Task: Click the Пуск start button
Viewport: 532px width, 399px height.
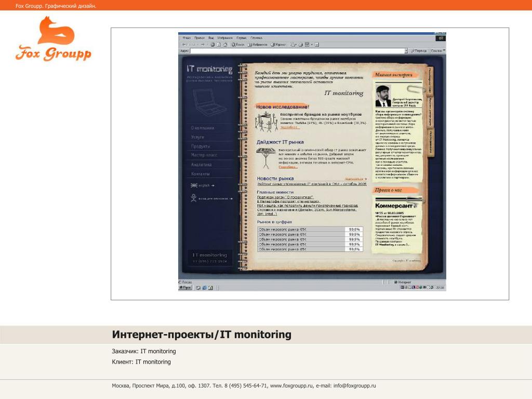Action: 185,288
